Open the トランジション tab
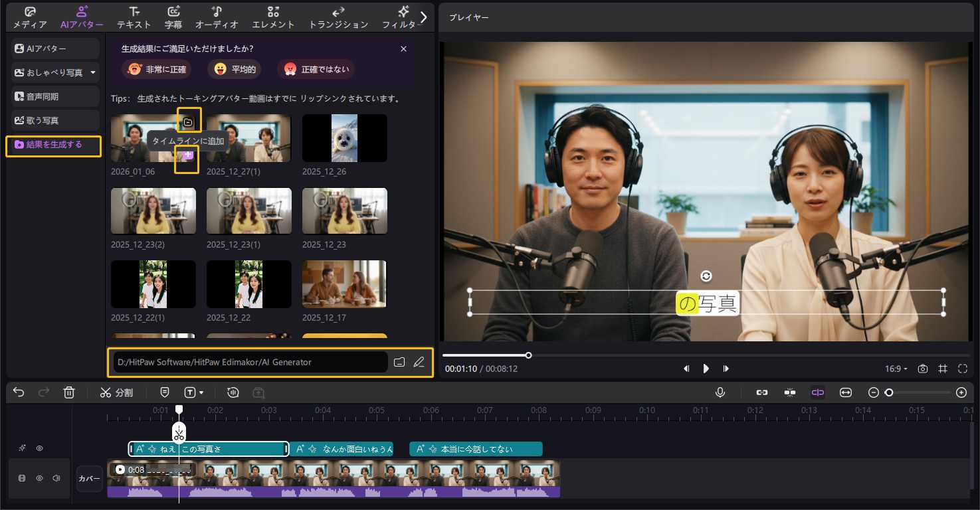 coord(338,18)
